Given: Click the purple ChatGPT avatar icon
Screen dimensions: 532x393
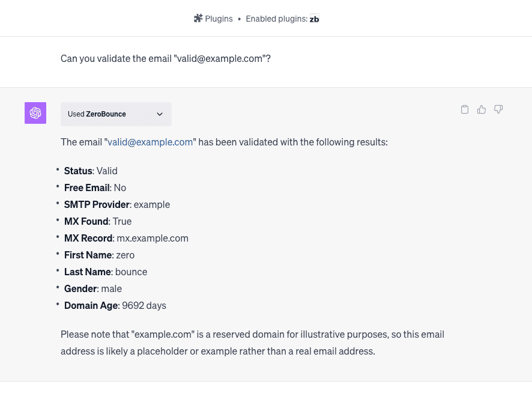Looking at the screenshot, I should click(x=35, y=113).
